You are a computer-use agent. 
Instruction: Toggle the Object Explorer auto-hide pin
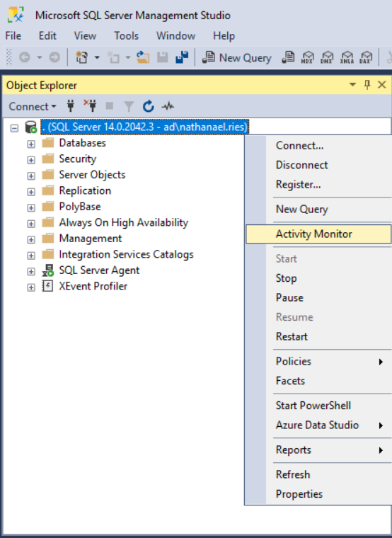tap(367, 85)
